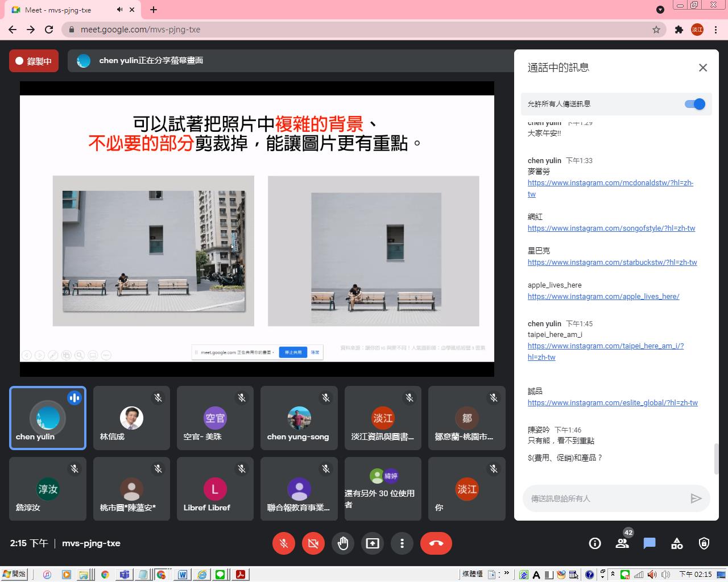Close the in-call messages panel

point(703,68)
